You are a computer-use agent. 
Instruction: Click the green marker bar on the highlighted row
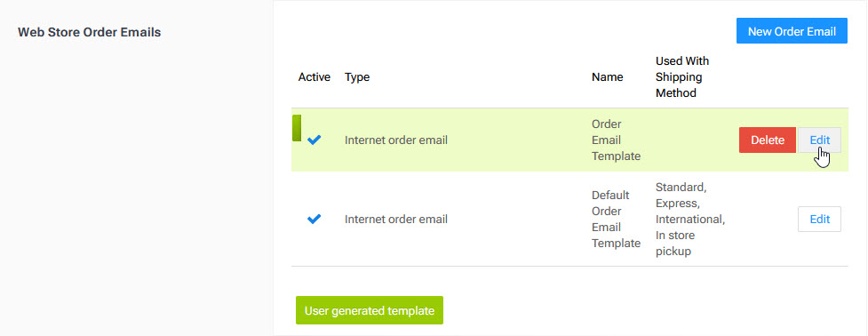(x=297, y=128)
